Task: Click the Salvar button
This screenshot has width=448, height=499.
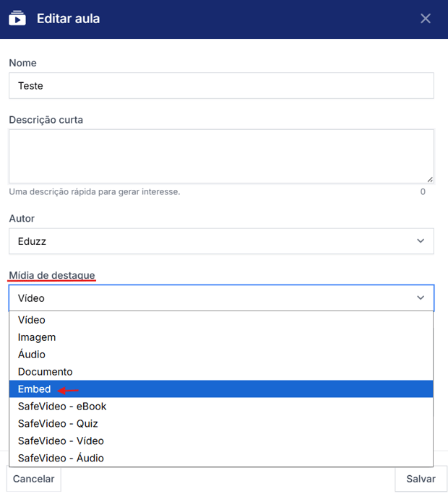Action: [x=421, y=479]
